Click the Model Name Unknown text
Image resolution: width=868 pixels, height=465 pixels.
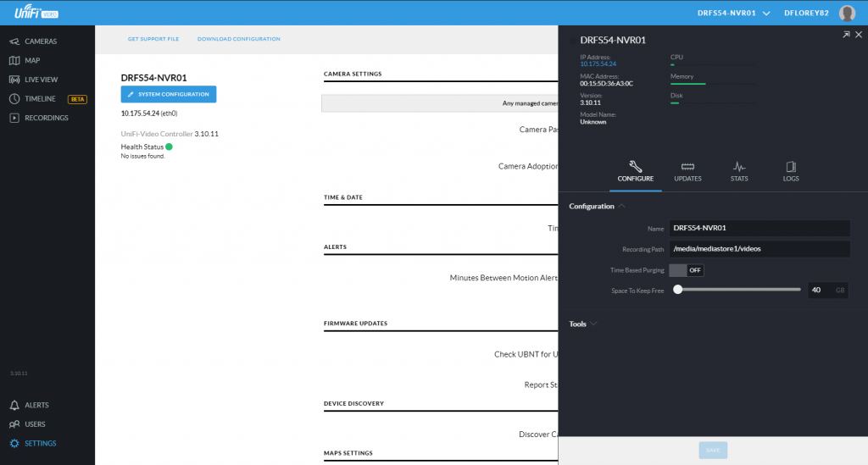point(593,122)
